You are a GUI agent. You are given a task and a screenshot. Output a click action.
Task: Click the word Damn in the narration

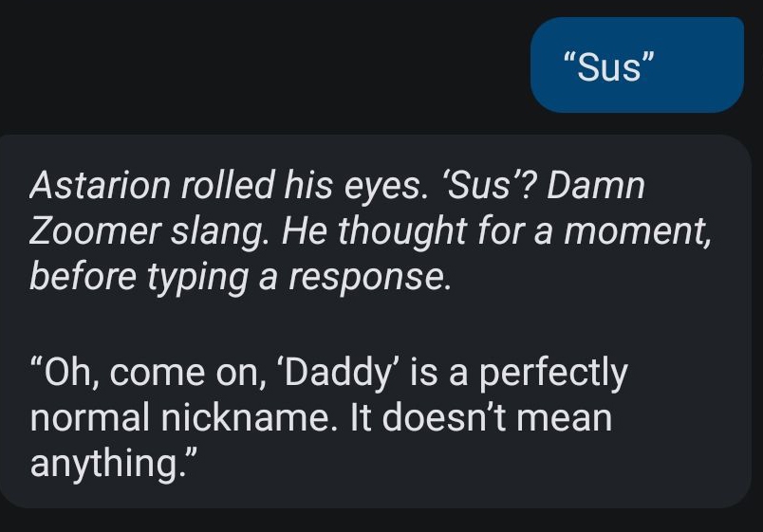pyautogui.click(x=596, y=185)
